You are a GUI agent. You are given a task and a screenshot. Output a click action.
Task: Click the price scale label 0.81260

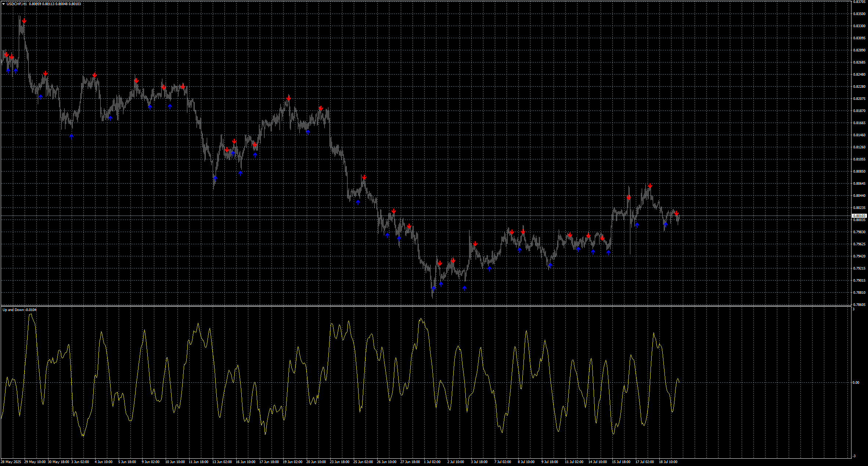(858, 147)
